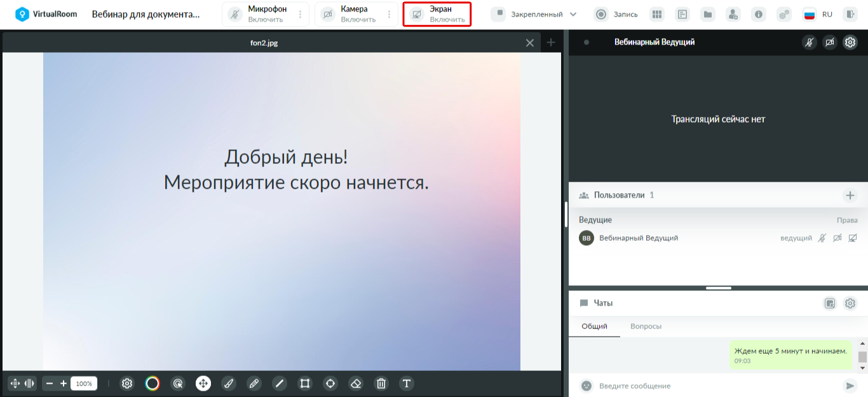
Task: Send the chat message
Action: click(x=850, y=386)
